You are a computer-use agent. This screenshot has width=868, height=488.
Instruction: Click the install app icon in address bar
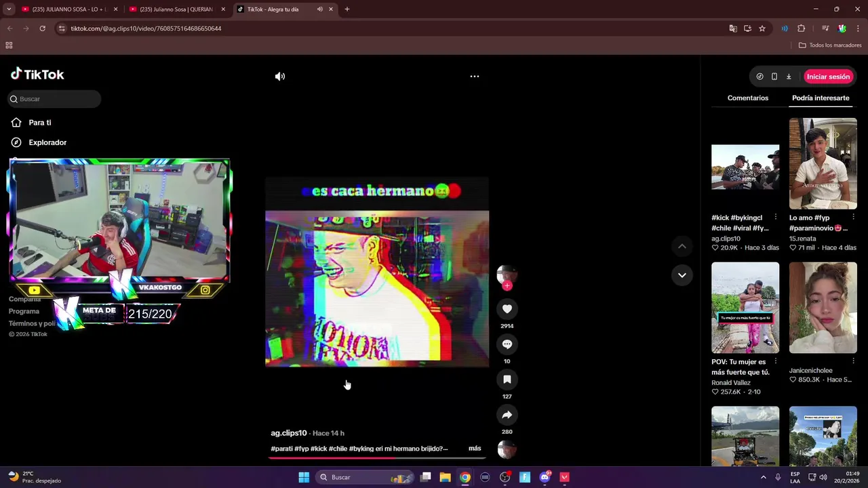click(747, 28)
